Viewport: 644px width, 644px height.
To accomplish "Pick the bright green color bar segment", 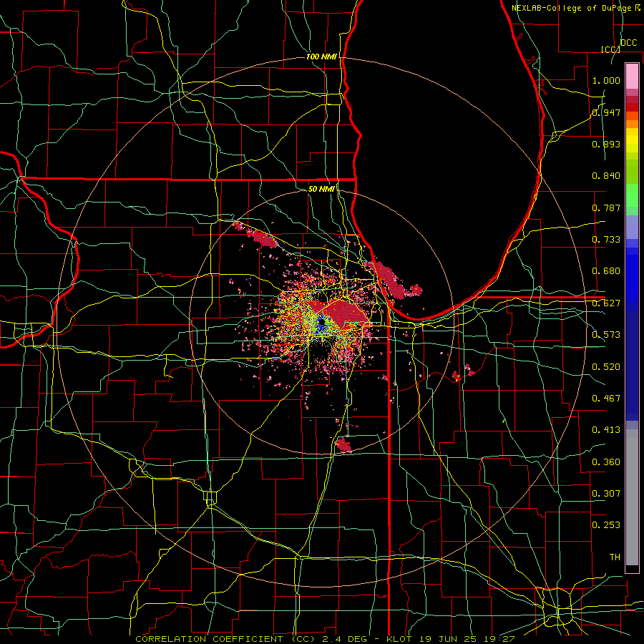I will (x=632, y=195).
